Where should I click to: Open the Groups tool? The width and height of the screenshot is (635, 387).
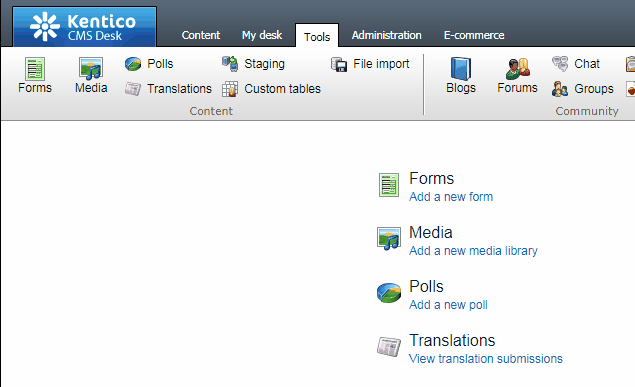click(583, 89)
